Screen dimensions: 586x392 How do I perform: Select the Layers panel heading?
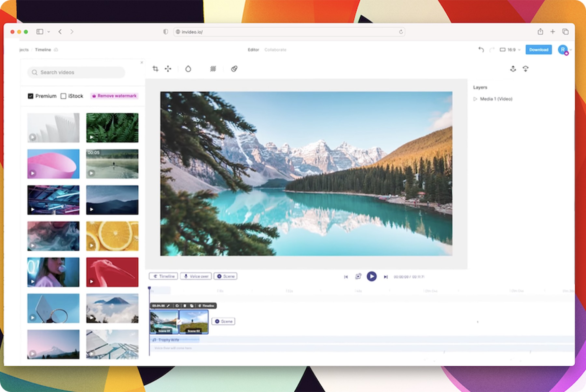click(480, 87)
